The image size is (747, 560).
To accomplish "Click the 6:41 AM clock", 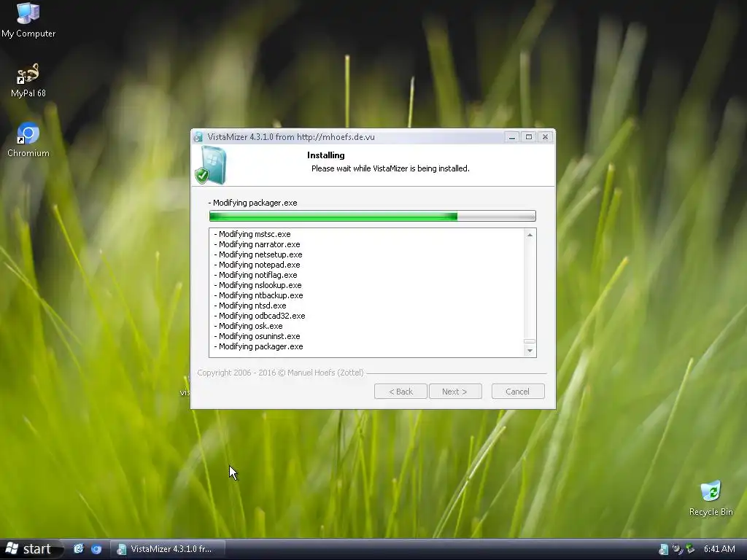I will click(719, 549).
